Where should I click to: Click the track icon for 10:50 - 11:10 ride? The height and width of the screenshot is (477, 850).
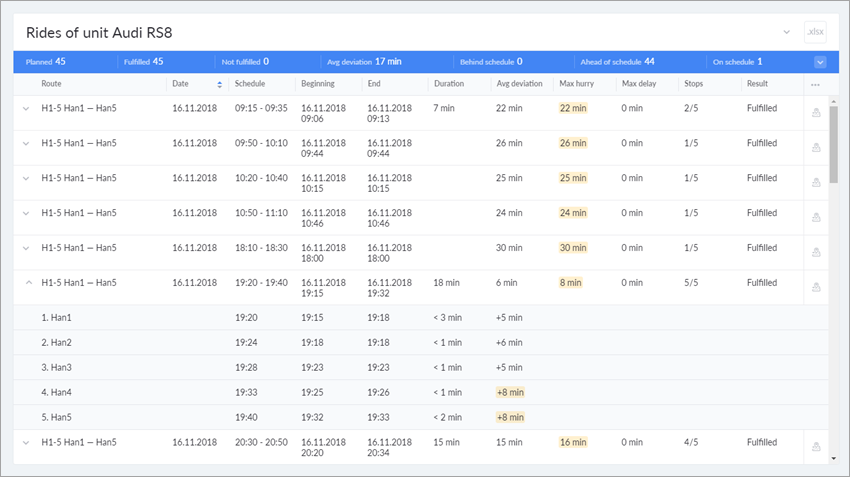coord(816,217)
